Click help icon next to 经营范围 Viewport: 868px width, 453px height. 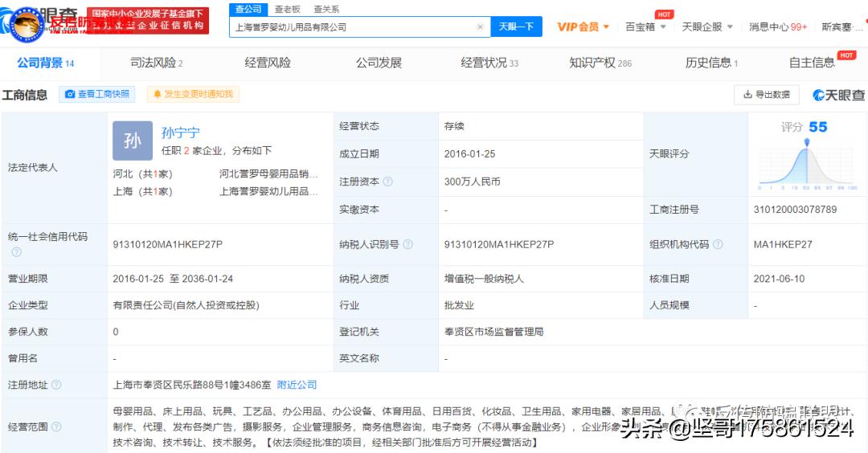[56, 427]
